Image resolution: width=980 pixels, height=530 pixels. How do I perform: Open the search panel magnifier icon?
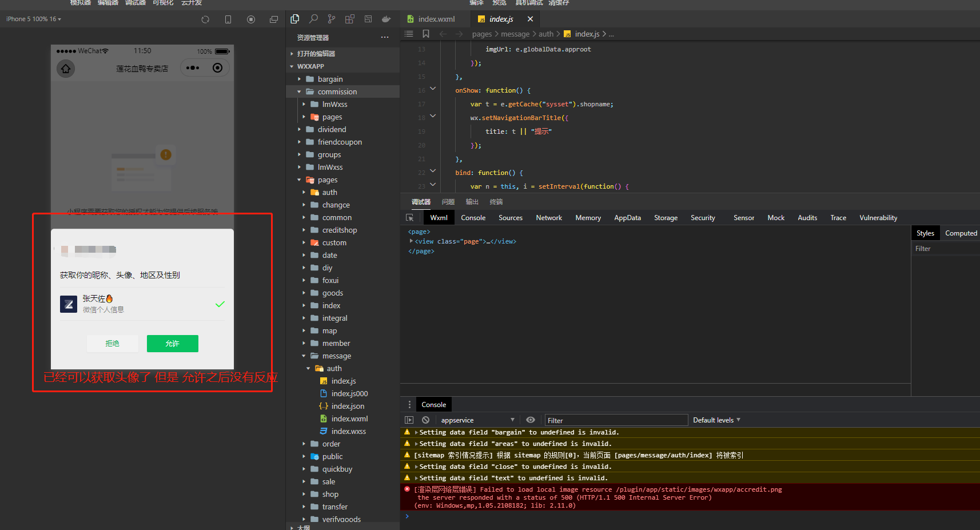click(313, 19)
